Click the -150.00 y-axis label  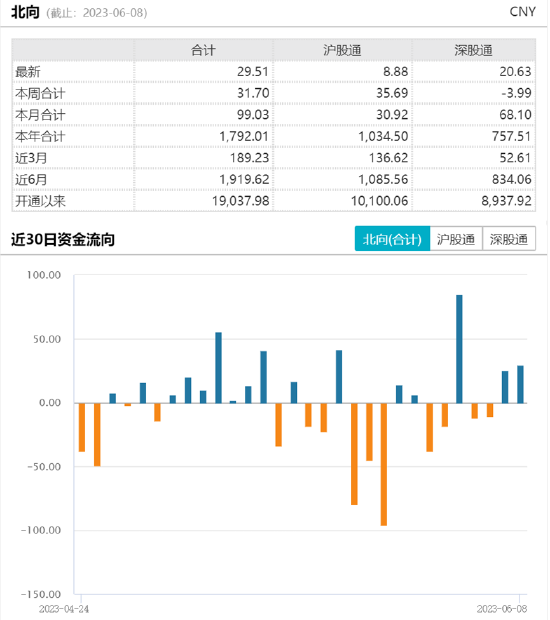click(x=41, y=594)
